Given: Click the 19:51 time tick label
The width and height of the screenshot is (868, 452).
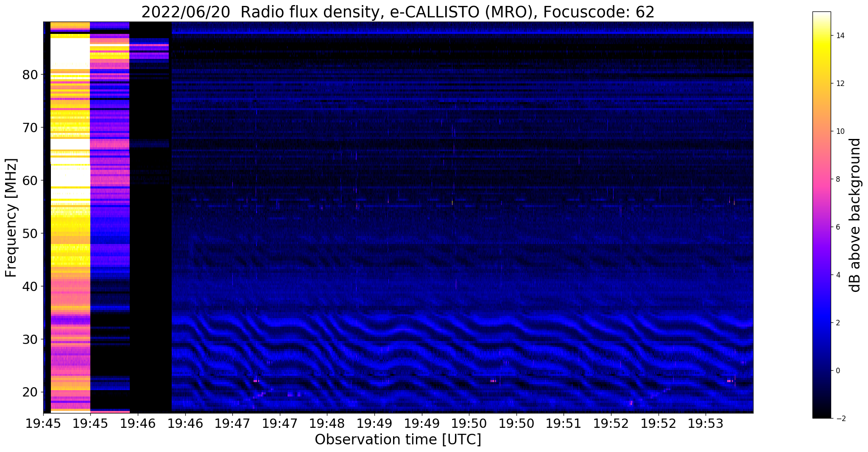Looking at the screenshot, I should (x=564, y=423).
